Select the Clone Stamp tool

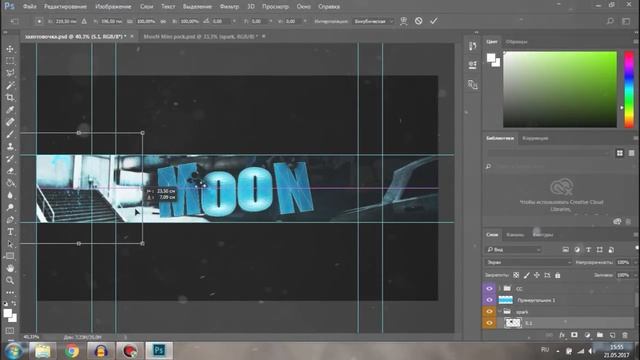[x=10, y=147]
